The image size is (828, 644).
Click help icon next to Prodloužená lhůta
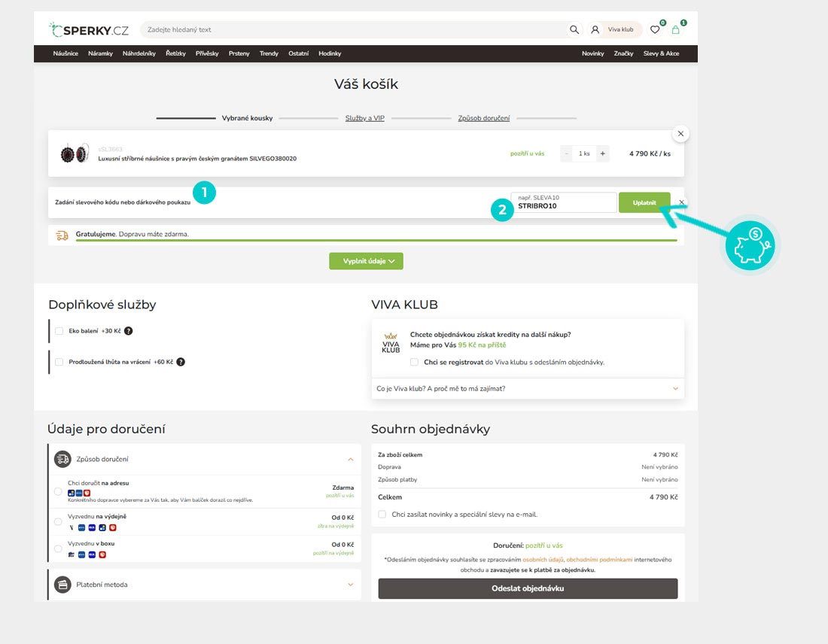coord(181,362)
